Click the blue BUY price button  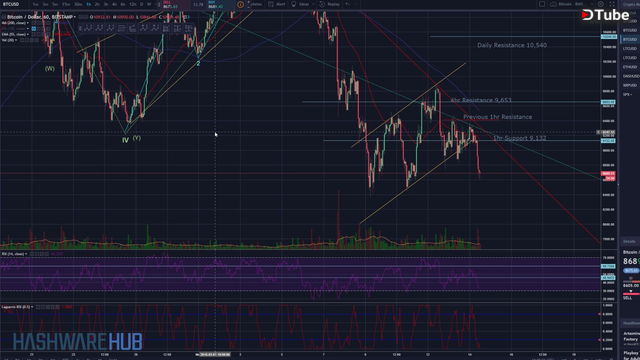point(221,4)
